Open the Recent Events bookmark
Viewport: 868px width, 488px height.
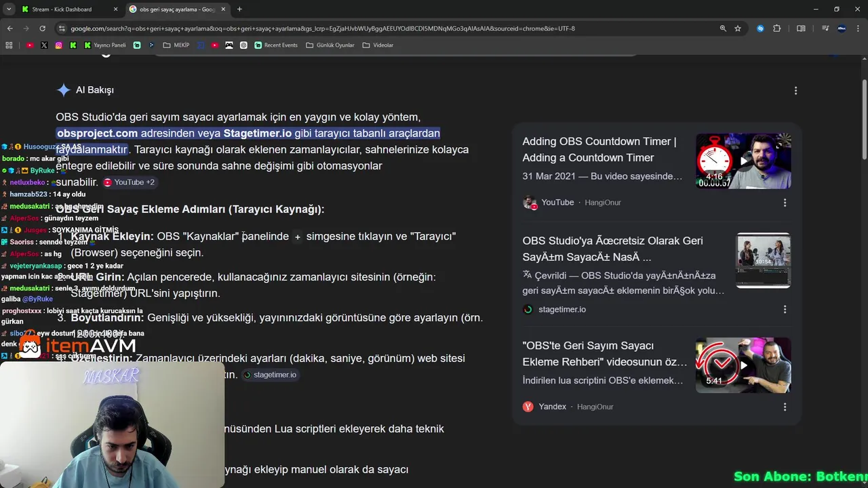coord(276,45)
